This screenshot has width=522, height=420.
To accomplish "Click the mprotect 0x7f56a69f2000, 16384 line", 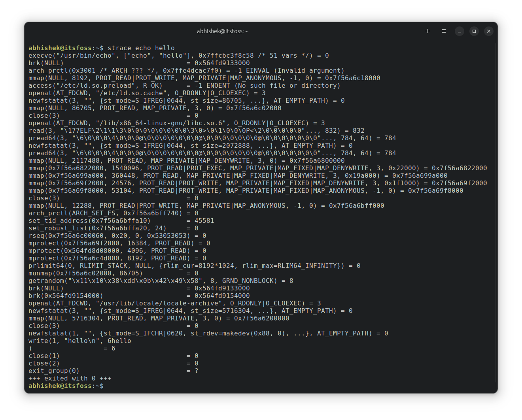I will 119,243.
